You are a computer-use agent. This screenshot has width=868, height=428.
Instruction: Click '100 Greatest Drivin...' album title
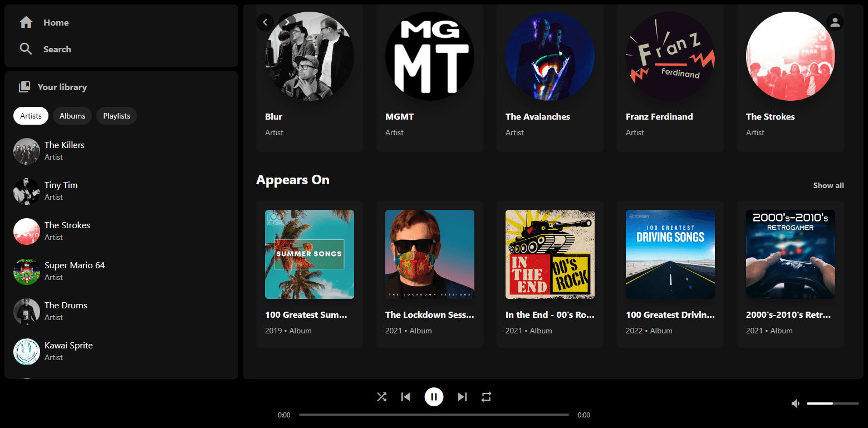pyautogui.click(x=670, y=314)
